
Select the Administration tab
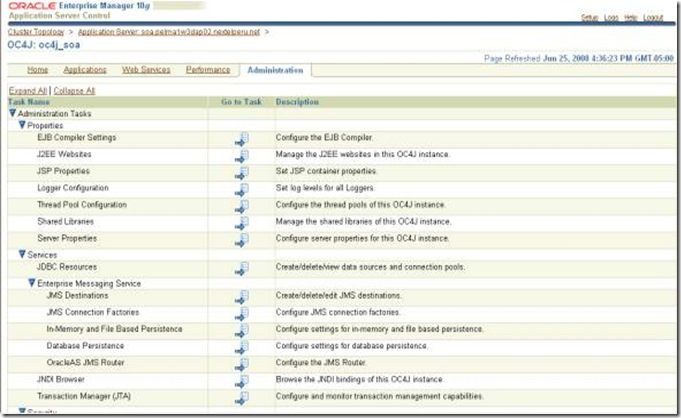pos(275,70)
